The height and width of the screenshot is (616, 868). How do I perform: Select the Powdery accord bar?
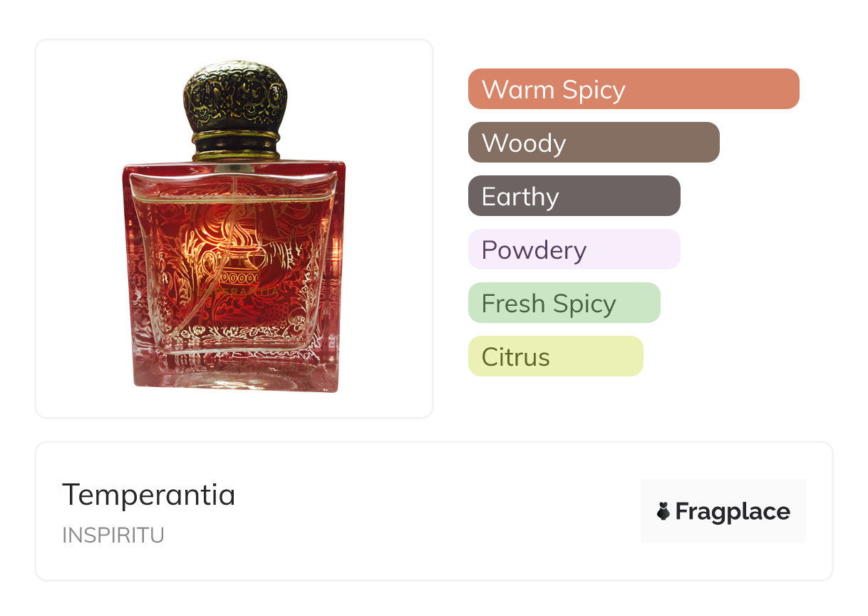pyautogui.click(x=574, y=250)
